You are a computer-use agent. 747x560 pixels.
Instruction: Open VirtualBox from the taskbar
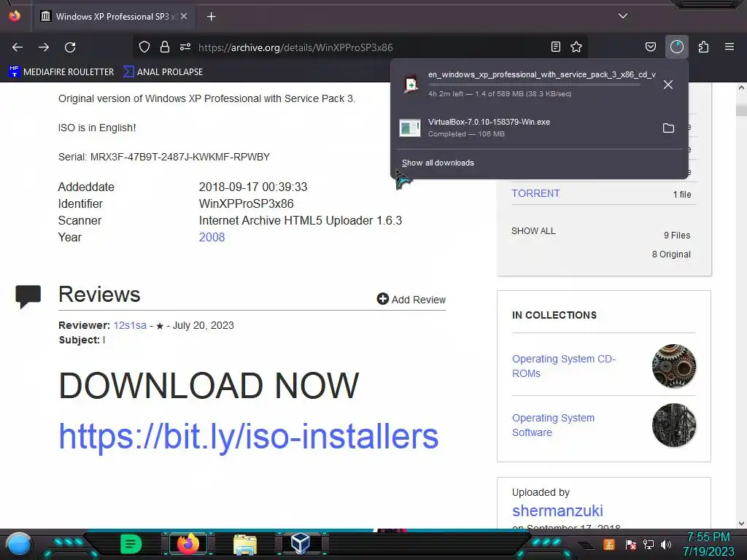301,544
